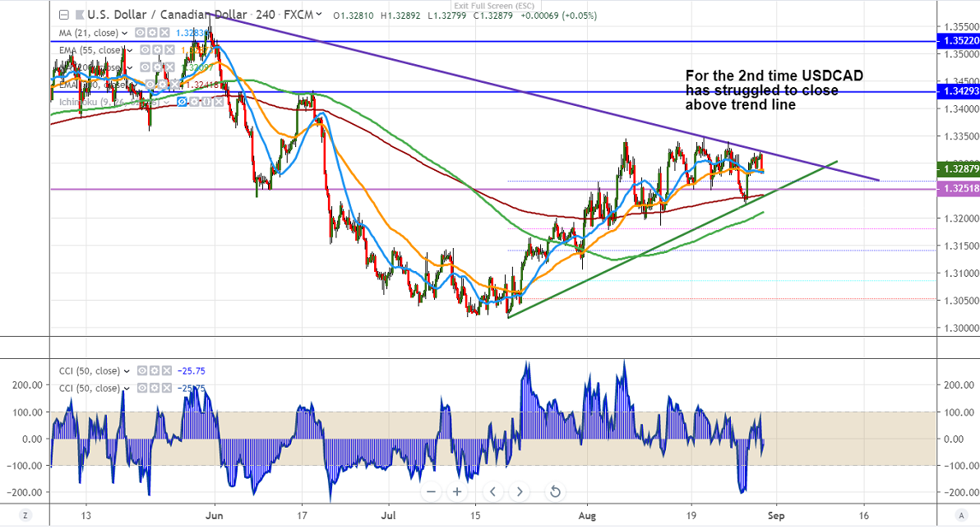Open the gear on the 1.32097 indicator row

(156, 67)
